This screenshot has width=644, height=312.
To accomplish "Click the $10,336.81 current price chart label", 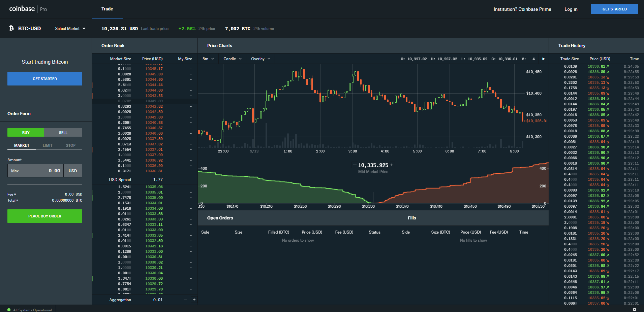I will 537,121.
